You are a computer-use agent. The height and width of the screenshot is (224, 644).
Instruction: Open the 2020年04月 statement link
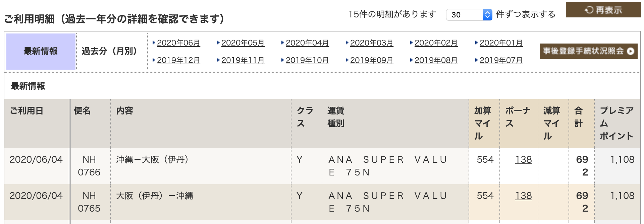307,43
